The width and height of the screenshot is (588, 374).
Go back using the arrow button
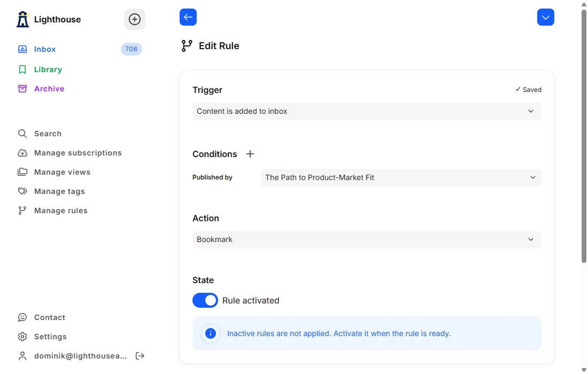pyautogui.click(x=188, y=17)
